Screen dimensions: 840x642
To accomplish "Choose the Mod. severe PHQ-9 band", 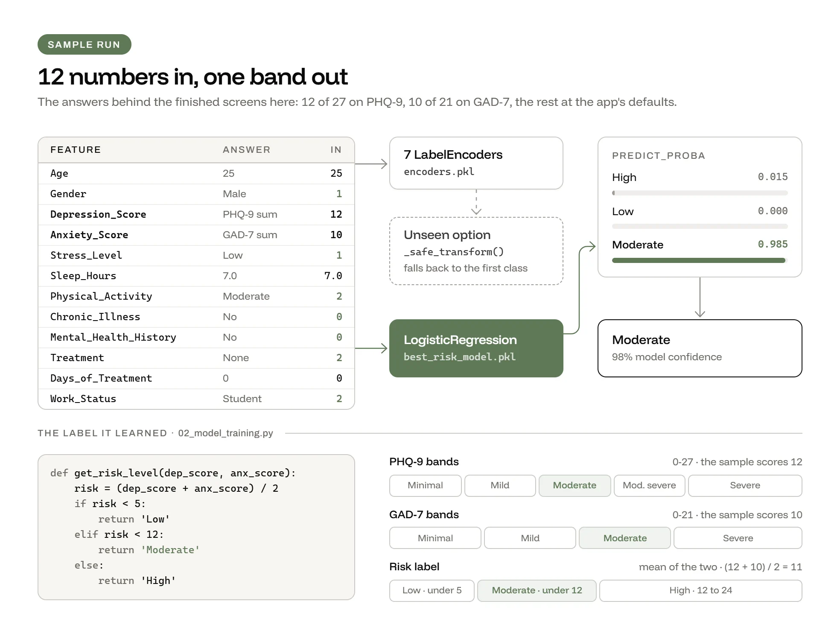I will [x=649, y=485].
